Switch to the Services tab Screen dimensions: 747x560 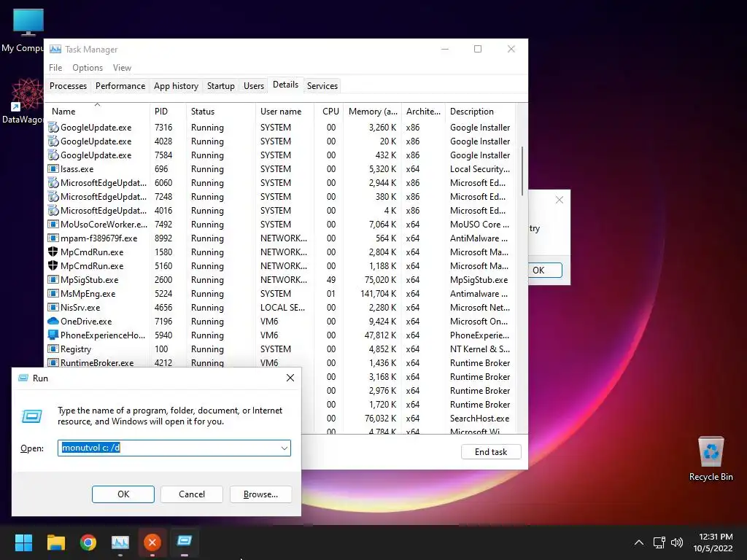[322, 86]
